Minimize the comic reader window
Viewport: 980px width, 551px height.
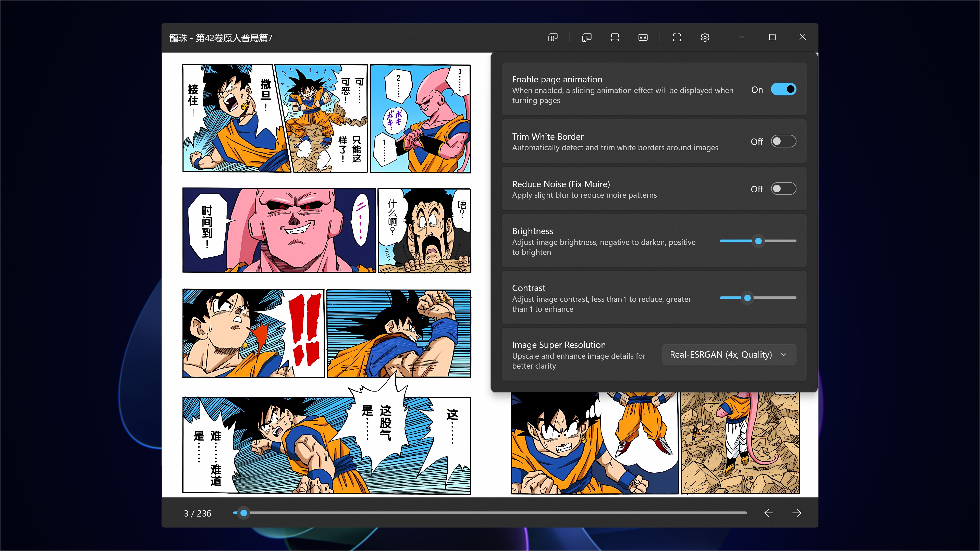click(741, 37)
